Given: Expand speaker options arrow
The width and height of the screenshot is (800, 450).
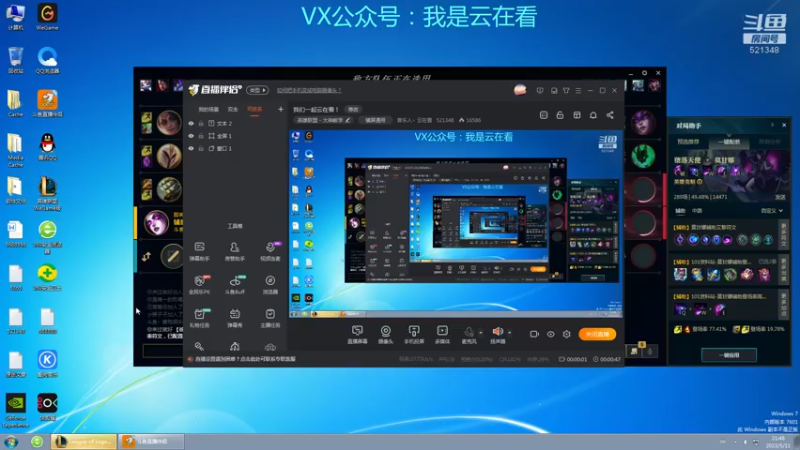Looking at the screenshot, I should pos(509,333).
